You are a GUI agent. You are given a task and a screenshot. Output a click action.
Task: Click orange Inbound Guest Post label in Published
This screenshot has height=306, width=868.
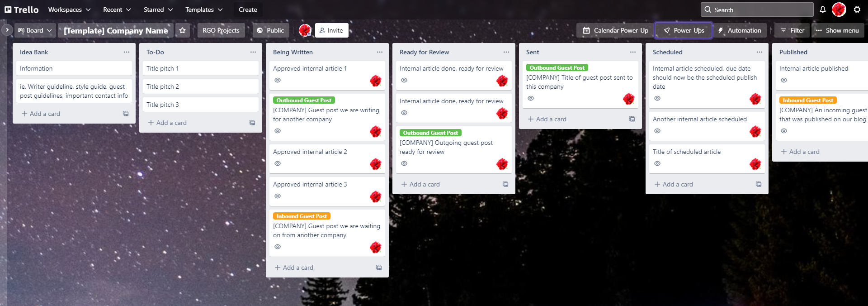point(808,100)
